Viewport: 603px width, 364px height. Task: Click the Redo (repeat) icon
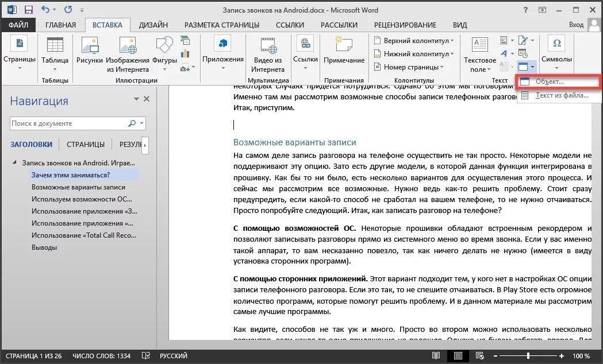coord(68,10)
